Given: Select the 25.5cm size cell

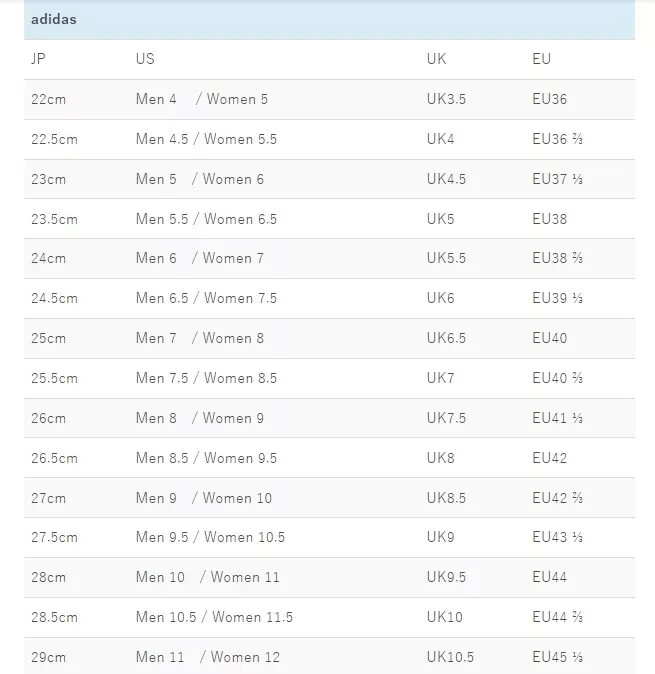Looking at the screenshot, I should [54, 378].
